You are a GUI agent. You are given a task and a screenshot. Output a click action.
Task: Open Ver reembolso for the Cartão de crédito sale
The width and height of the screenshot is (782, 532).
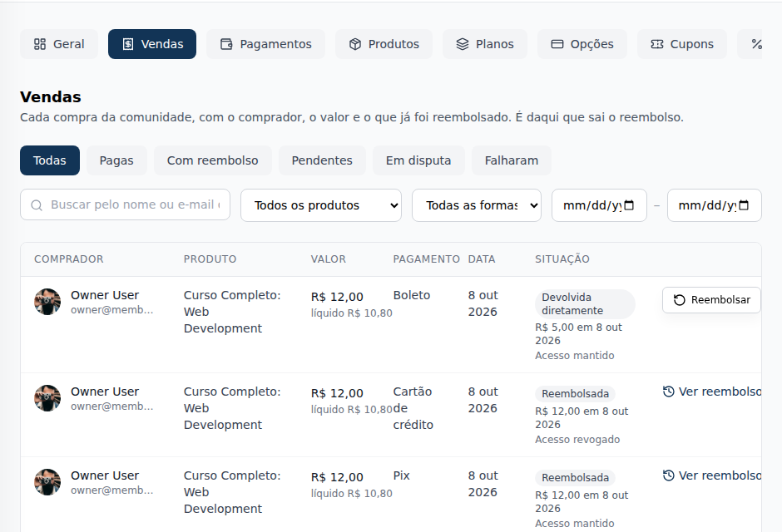pos(712,392)
